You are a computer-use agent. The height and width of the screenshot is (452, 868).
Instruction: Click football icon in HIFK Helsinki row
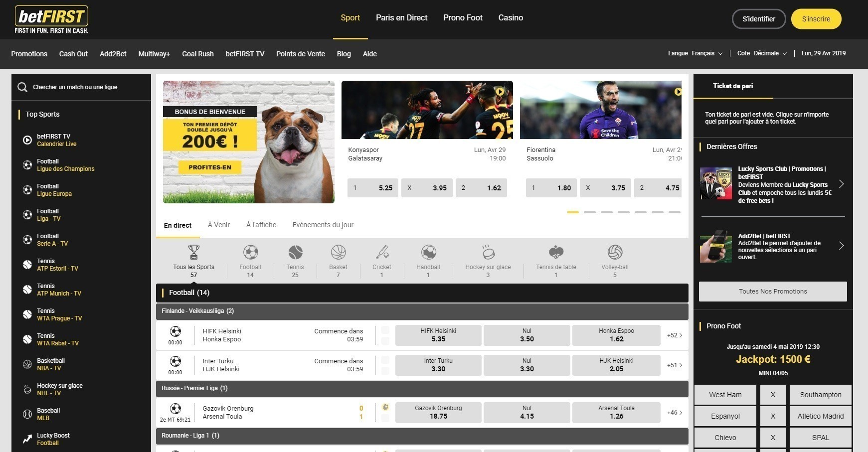click(x=175, y=331)
